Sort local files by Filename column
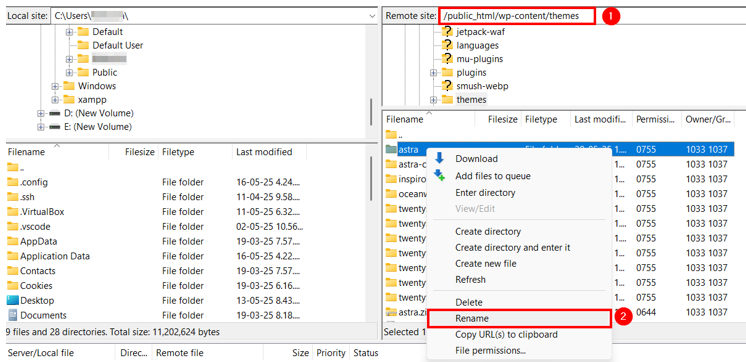The width and height of the screenshot is (746, 362). 57,152
